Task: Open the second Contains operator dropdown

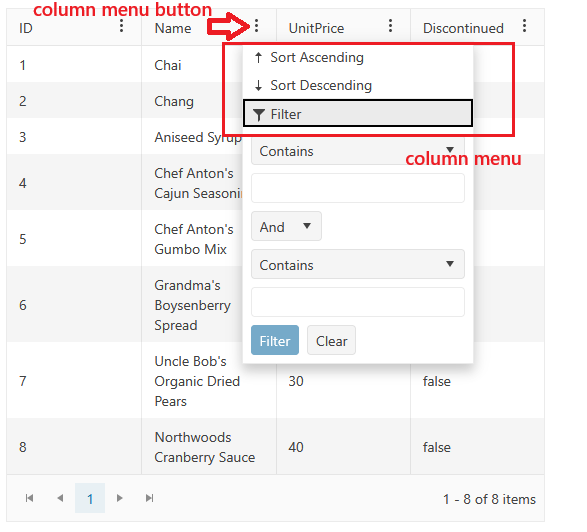Action: pos(358,264)
